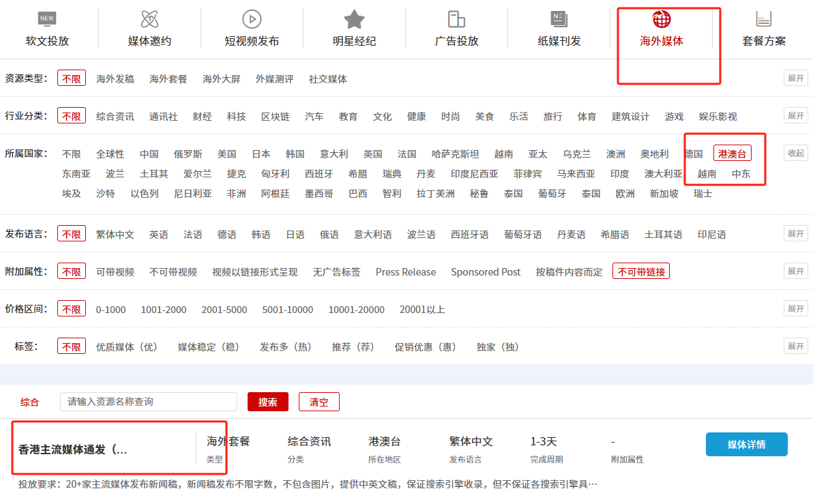Click the 软文投放 monitor icon
Viewport: 813px width, 504px height.
[x=47, y=18]
